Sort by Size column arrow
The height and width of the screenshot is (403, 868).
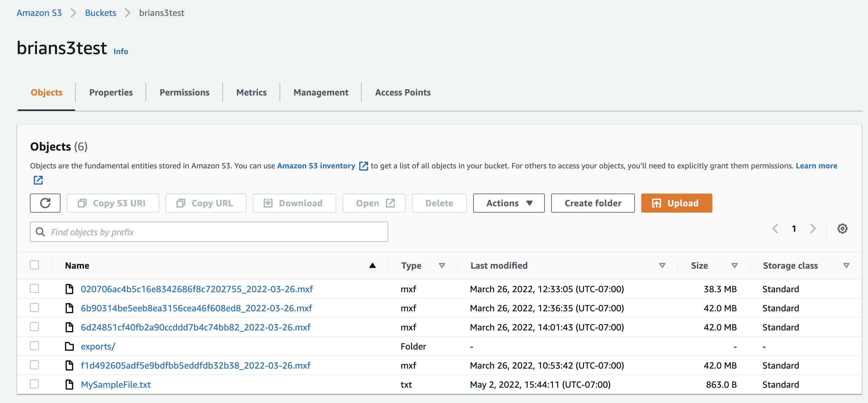pos(735,265)
